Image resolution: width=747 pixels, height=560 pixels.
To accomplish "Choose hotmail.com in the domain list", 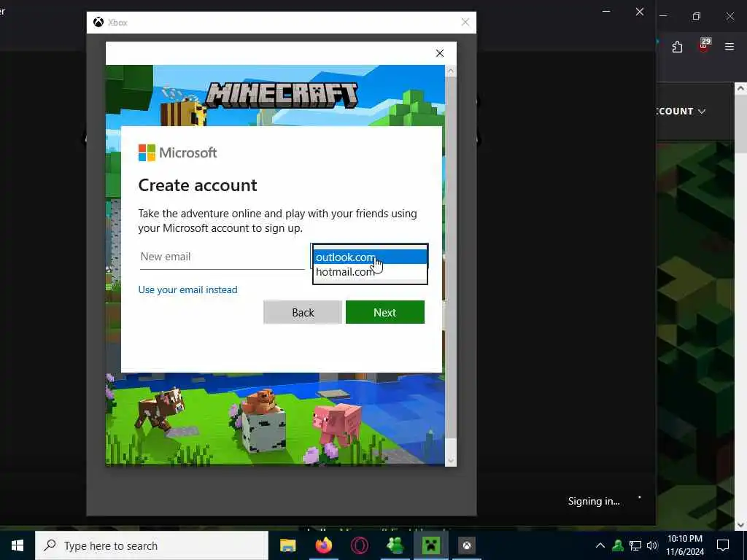I will (x=370, y=272).
